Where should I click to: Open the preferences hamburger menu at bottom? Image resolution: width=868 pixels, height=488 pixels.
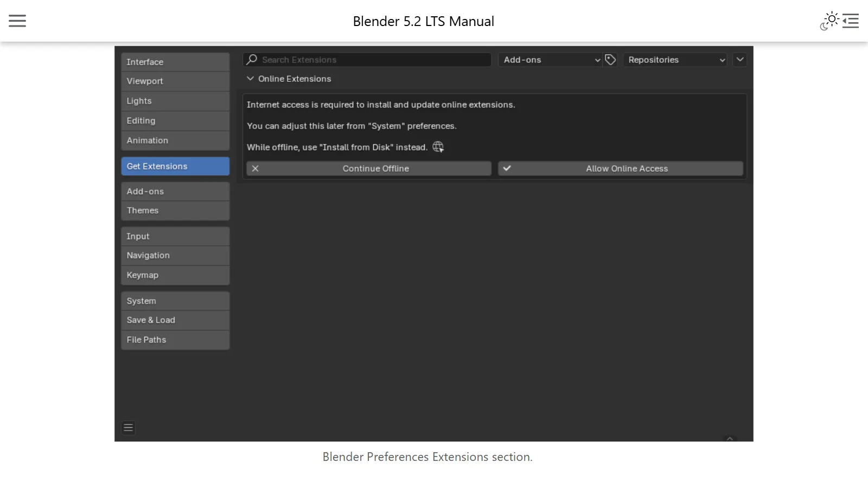[129, 428]
